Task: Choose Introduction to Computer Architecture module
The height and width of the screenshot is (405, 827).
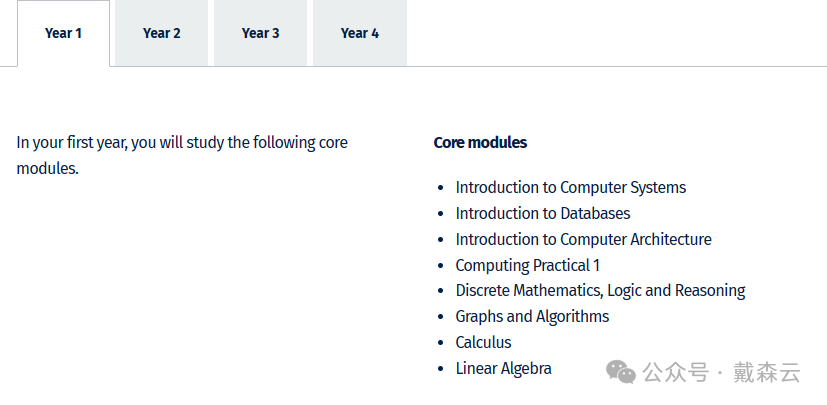Action: click(583, 239)
